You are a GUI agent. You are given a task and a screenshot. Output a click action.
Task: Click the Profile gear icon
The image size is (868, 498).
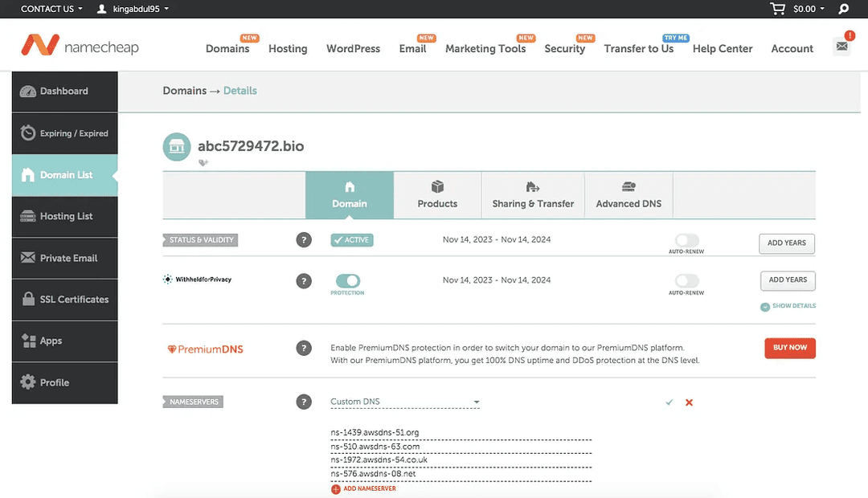27,382
